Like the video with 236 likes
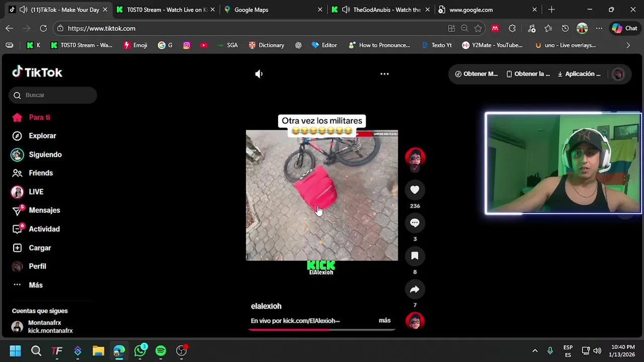 (415, 190)
